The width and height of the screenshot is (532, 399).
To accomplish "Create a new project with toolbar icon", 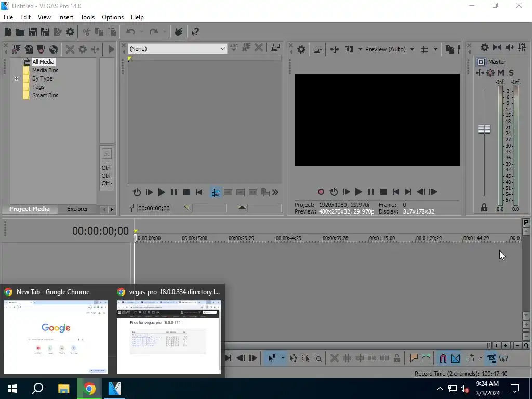I will (x=8, y=32).
